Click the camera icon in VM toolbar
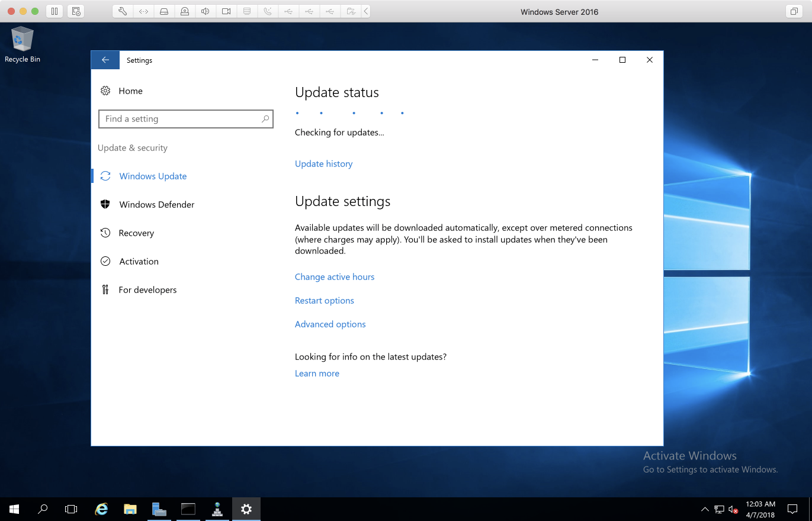The image size is (812, 521). coord(226,11)
